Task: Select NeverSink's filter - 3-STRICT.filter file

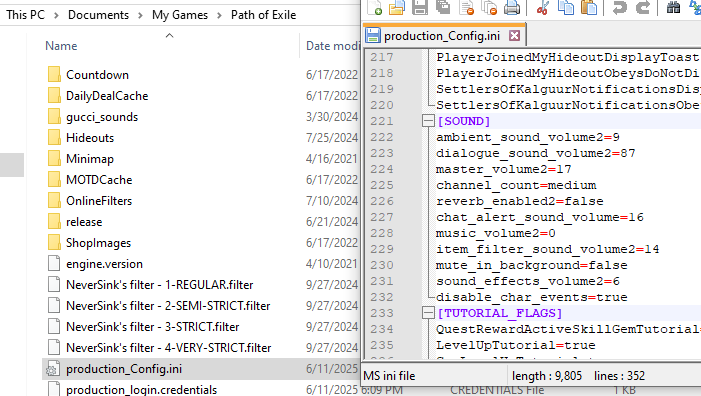Action: click(x=152, y=327)
